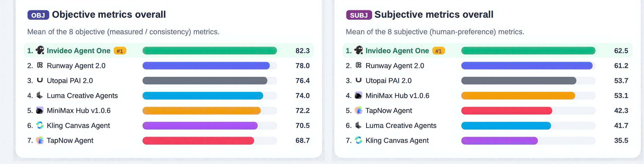Select the Utopai PAI 2.0 name in Objective list

point(70,81)
